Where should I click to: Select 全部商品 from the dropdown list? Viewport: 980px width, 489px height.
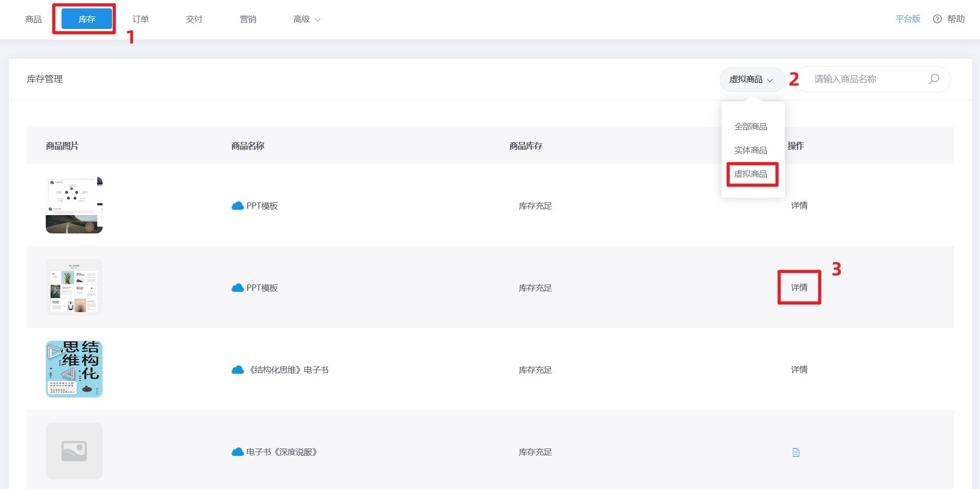(x=751, y=126)
